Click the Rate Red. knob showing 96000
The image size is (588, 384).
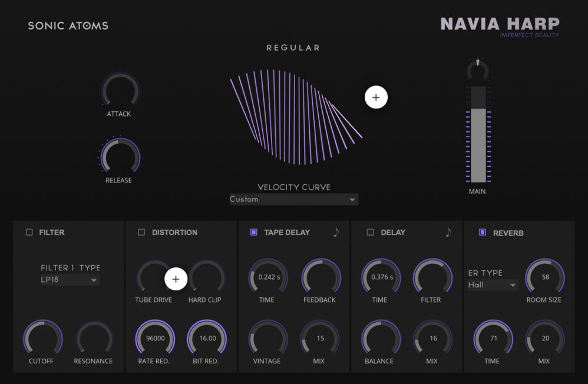tap(156, 339)
